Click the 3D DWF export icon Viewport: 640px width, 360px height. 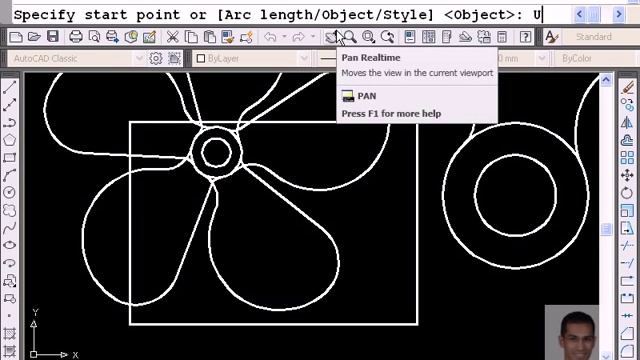(131, 37)
